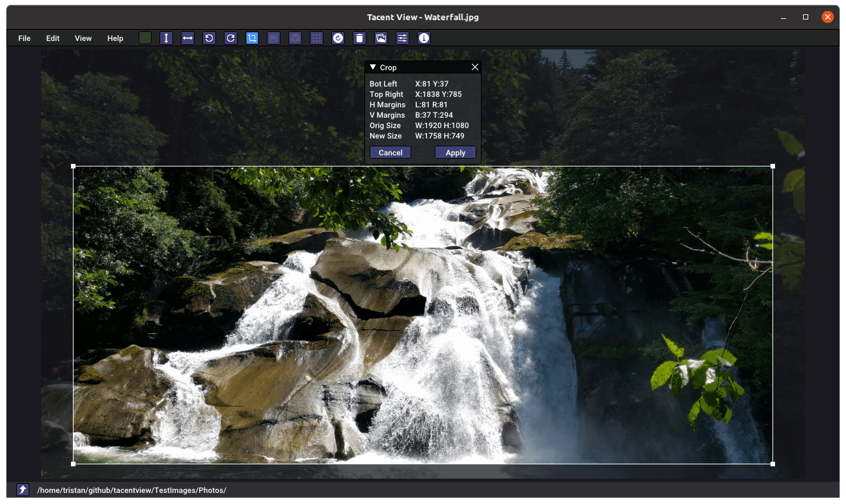Collapse the Crop panel with its triangle
The image size is (846, 504).
pyautogui.click(x=373, y=67)
